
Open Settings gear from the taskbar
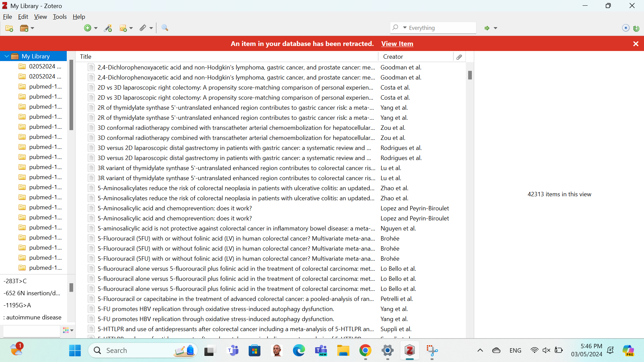point(387,351)
